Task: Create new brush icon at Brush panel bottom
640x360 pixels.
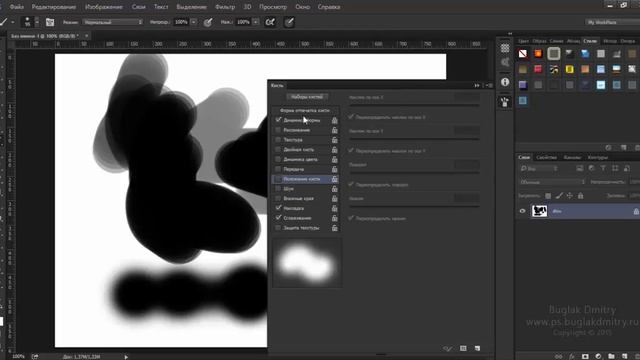Action: click(x=478, y=348)
